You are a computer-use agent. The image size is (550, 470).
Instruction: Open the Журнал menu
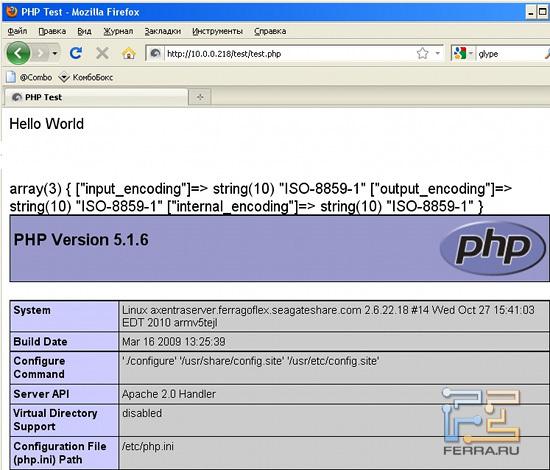118,31
